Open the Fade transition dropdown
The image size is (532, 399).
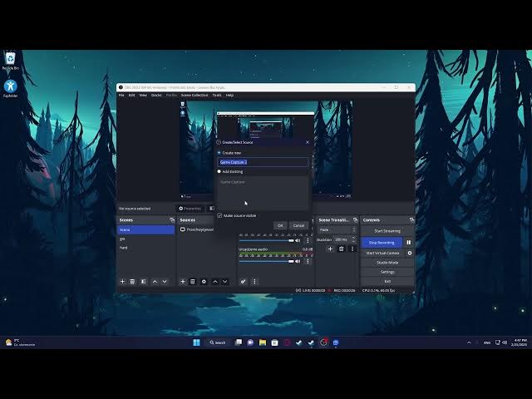tap(337, 229)
